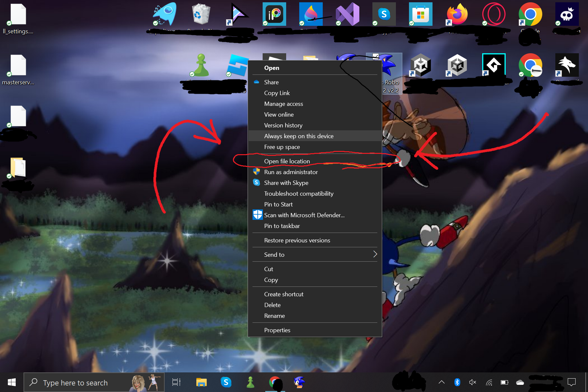Open the Visual Studio desktop icon
588x392 pixels.
pos(348,14)
